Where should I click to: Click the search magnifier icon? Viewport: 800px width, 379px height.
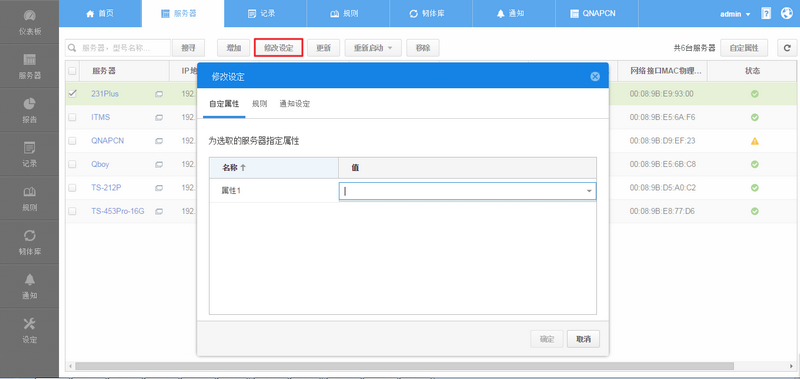point(72,48)
